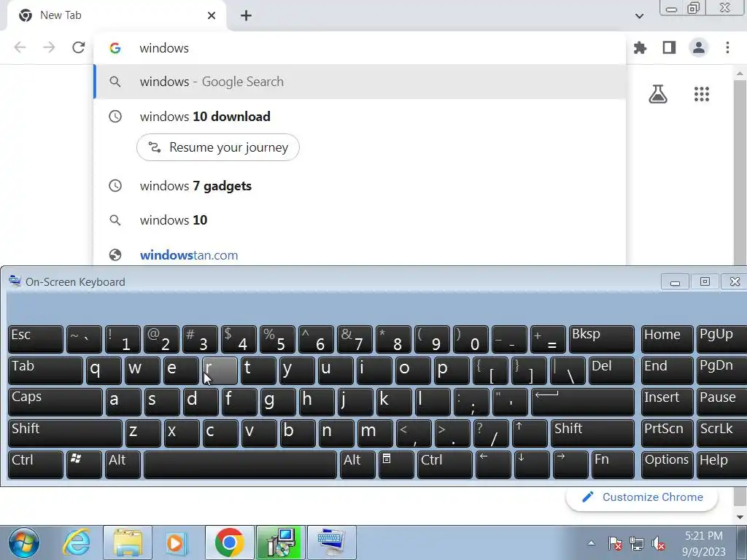The image size is (747, 560).
Task: Tap the Help key on keyboard
Action: [x=721, y=464]
